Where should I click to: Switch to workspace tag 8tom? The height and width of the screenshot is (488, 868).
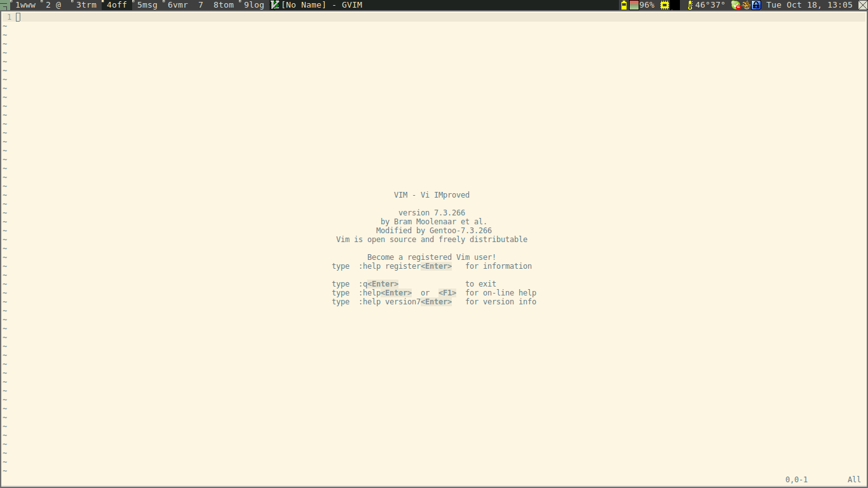coord(223,5)
